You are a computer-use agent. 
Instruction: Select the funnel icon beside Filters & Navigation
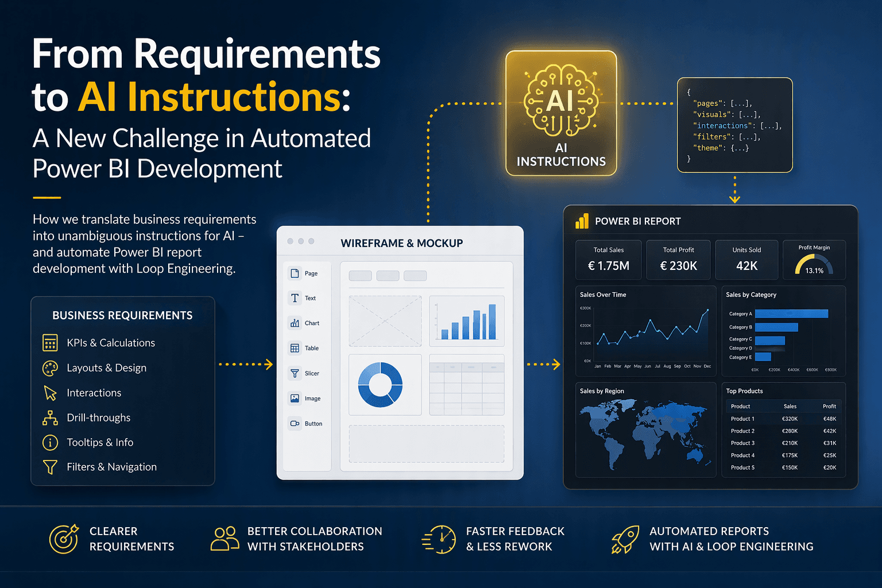click(50, 467)
